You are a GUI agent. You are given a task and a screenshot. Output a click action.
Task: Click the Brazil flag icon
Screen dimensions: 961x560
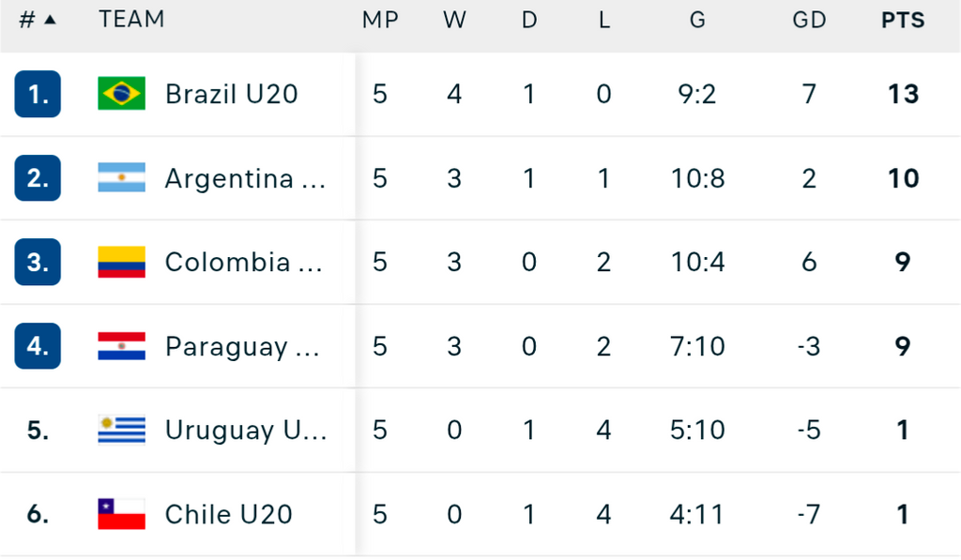pyautogui.click(x=121, y=94)
